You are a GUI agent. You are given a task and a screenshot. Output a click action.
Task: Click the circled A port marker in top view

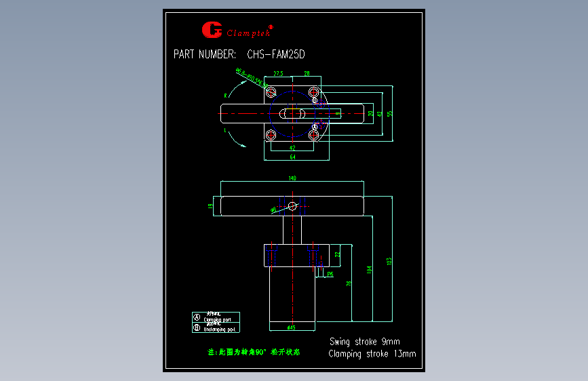click(x=315, y=127)
